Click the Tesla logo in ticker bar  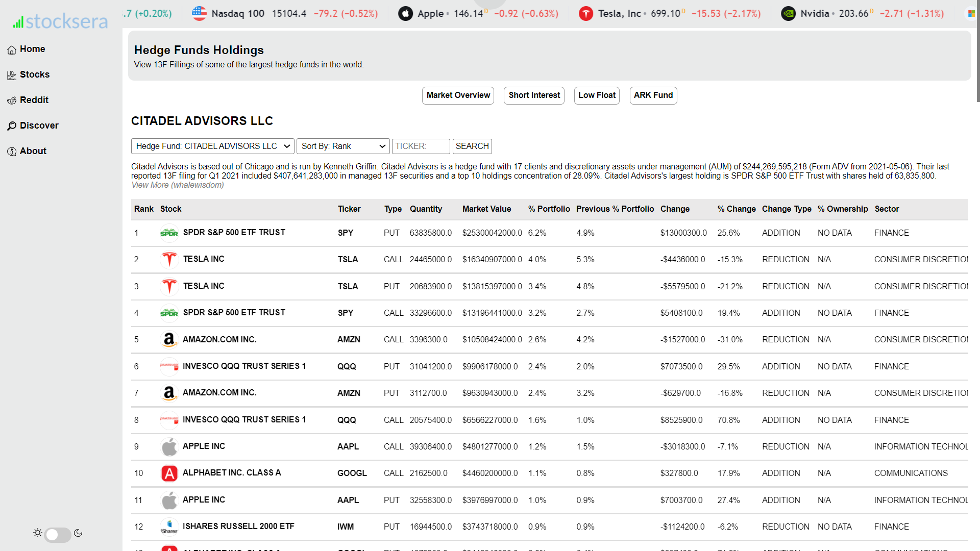pos(585,14)
